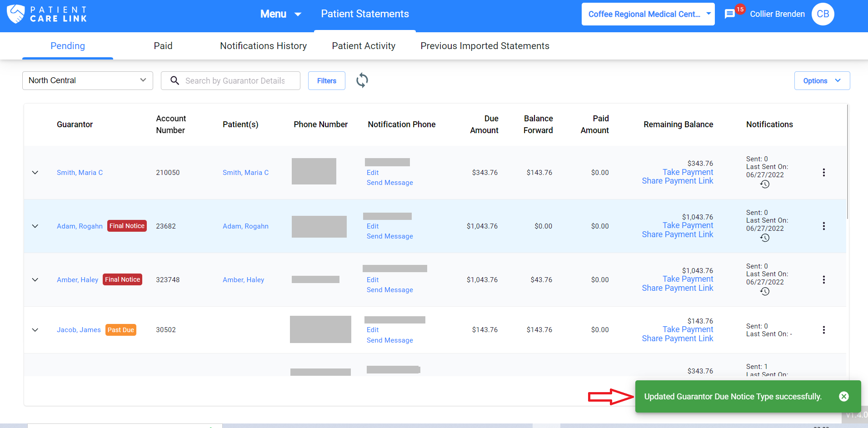View notification history icon for Amber, Haley
Viewport: 868px width, 428px height.
point(765,291)
